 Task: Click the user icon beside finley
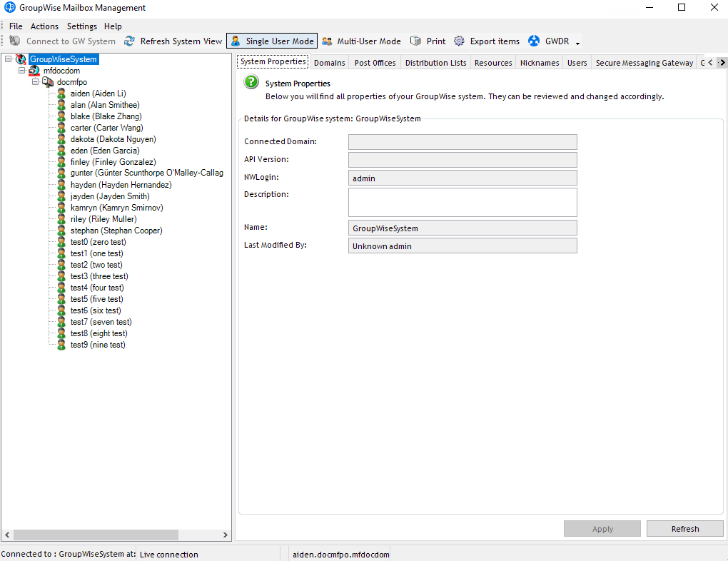[x=61, y=161]
